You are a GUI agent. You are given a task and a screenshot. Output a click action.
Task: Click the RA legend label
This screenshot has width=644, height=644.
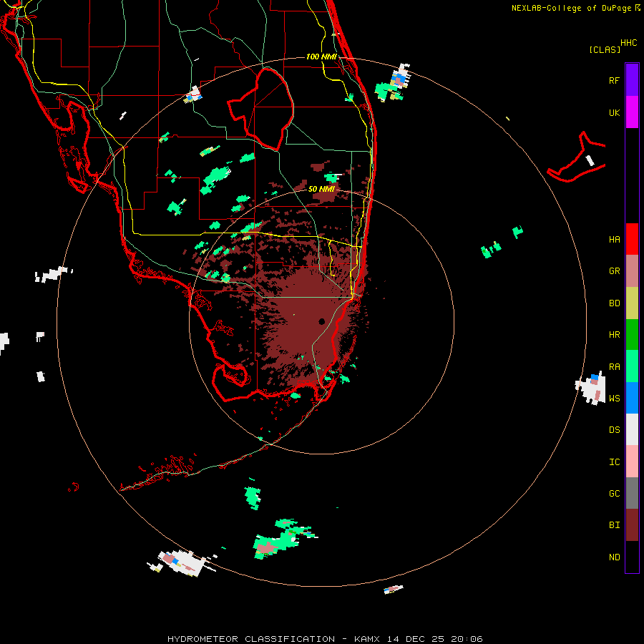click(x=614, y=367)
